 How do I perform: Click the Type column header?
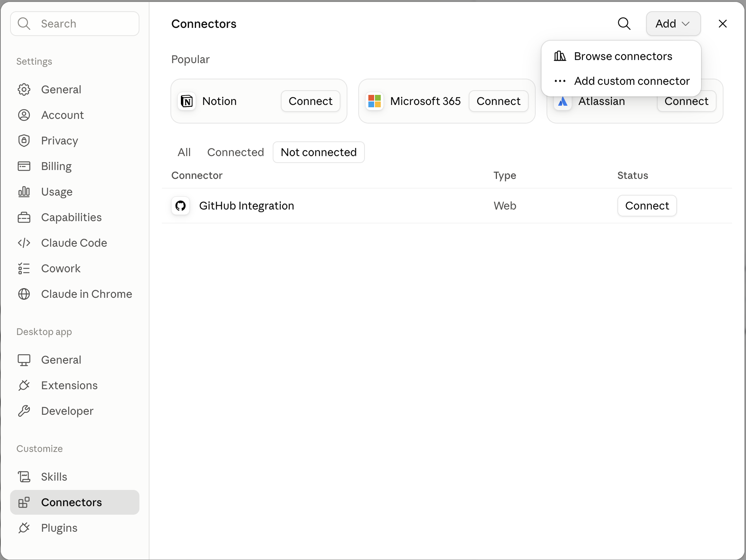pyautogui.click(x=505, y=175)
